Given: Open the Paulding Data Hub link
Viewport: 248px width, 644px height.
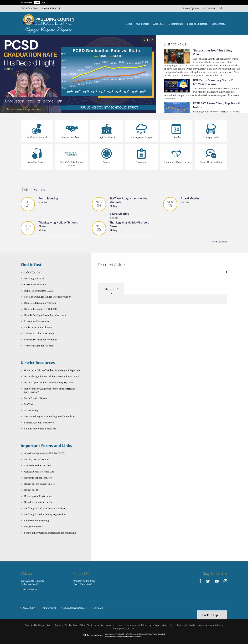Looking at the screenshot, I should (x=34, y=278).
